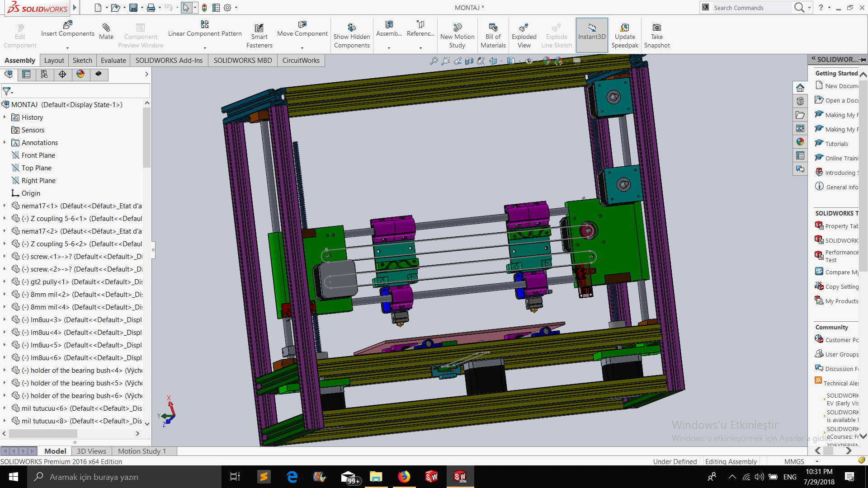Toggle the Select cursor tool
Screen dimensions: 868x488
(186, 8)
